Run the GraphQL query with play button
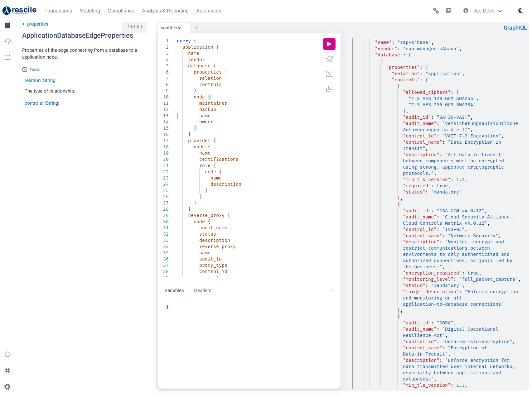The image size is (532, 397). [329, 44]
